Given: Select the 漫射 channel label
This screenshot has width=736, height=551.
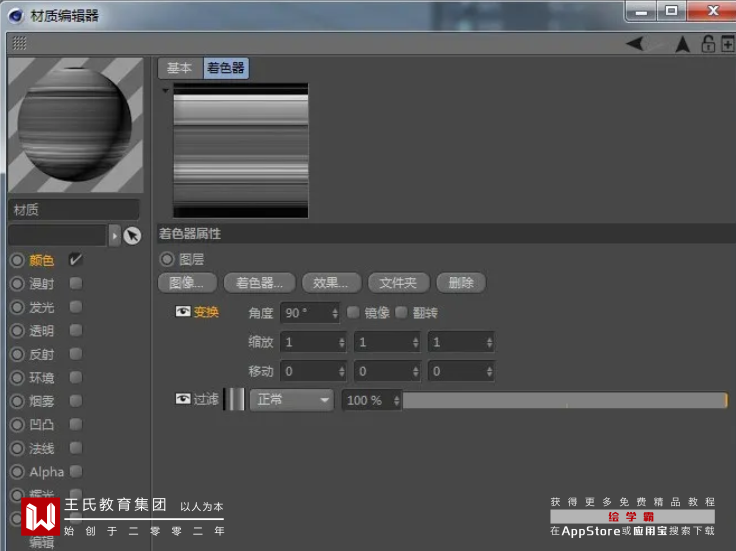Looking at the screenshot, I should [42, 283].
